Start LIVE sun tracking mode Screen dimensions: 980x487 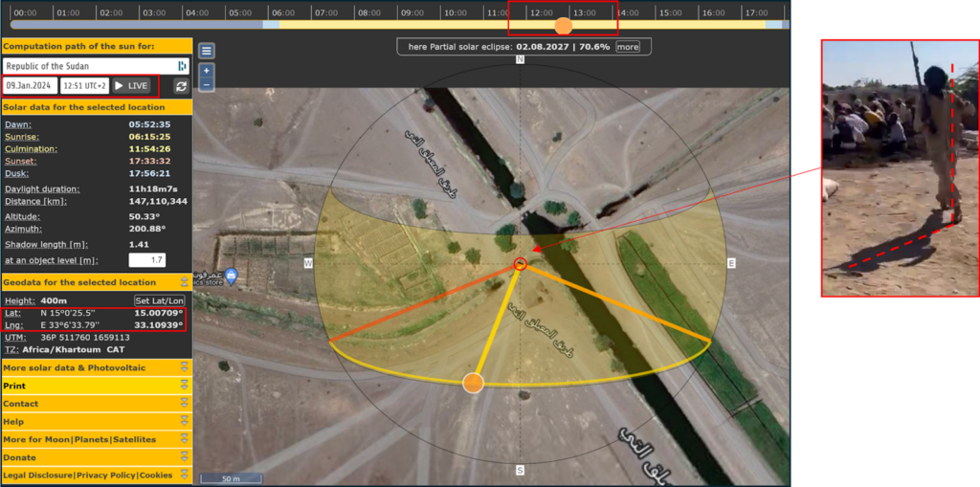131,86
